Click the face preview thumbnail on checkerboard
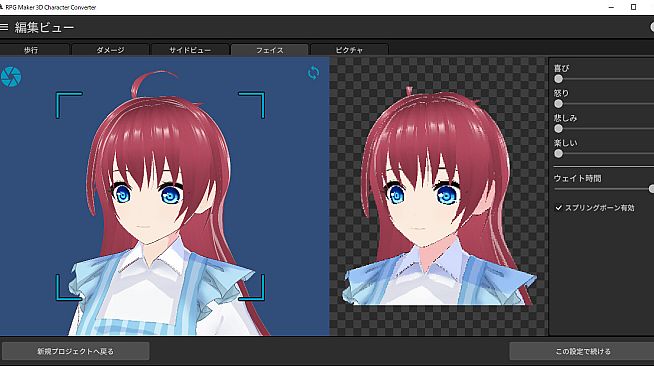654x366 pixels. [438, 196]
